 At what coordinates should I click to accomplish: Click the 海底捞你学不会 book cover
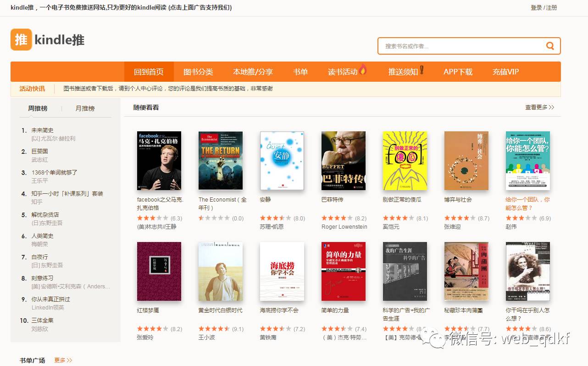pos(282,271)
